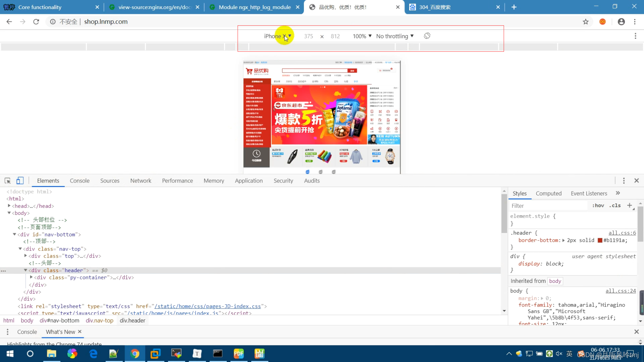644x362 pixels.
Task: Go forward to the next page
Action: click(23, 22)
